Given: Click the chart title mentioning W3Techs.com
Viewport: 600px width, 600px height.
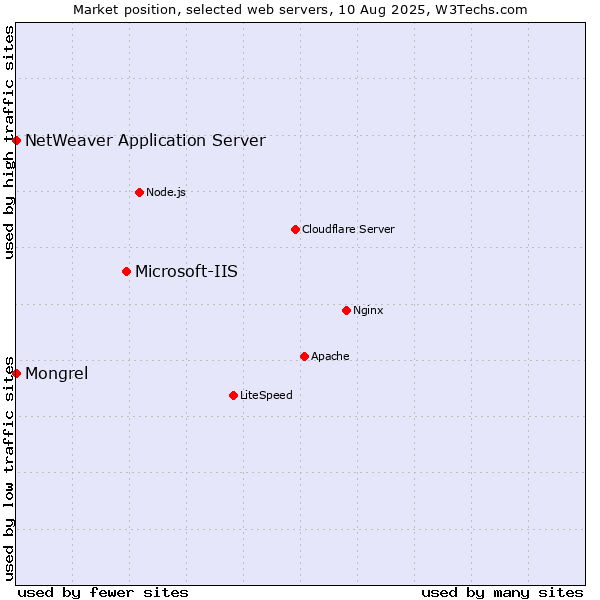Looking at the screenshot, I should pos(300,10).
